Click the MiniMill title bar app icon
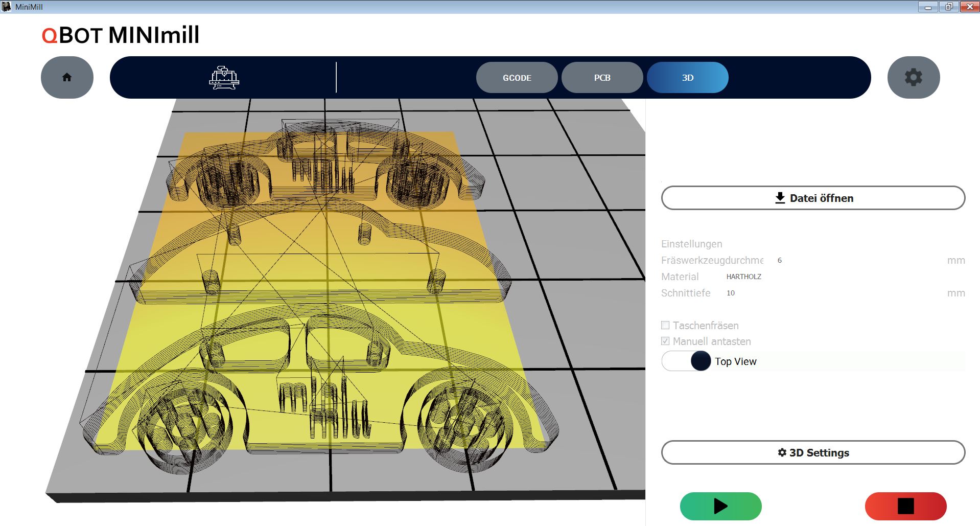The height and width of the screenshot is (526, 980). point(7,7)
